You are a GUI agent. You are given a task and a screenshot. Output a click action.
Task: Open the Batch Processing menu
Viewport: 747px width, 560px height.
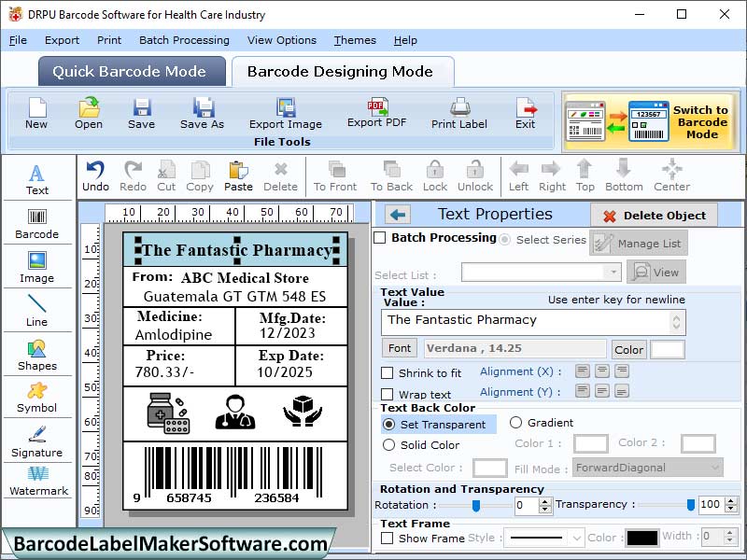tap(183, 40)
